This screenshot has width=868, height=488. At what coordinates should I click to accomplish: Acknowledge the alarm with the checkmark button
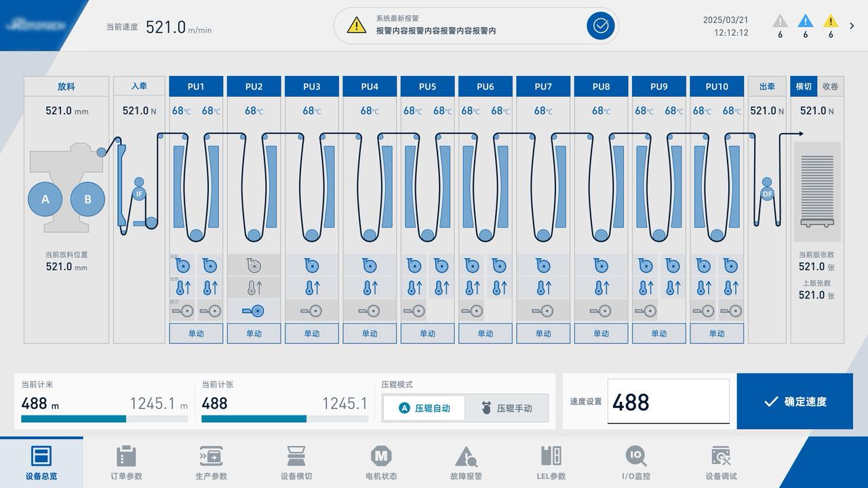tap(600, 26)
